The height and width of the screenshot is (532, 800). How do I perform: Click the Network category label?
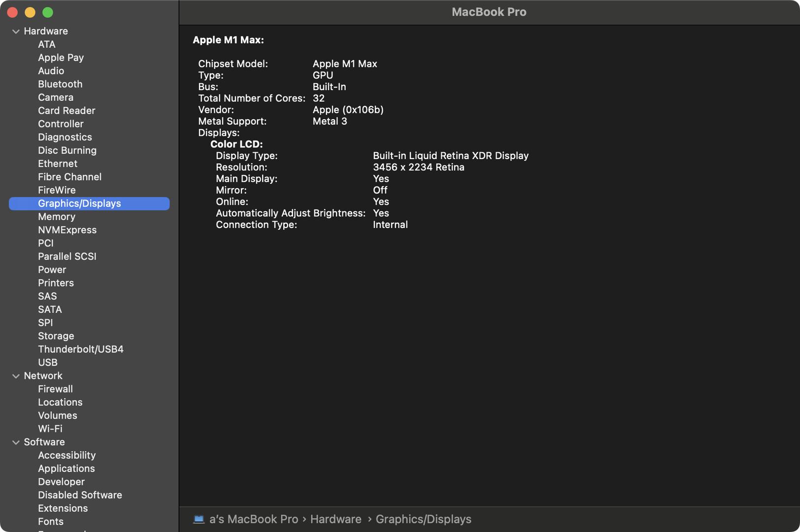43,376
